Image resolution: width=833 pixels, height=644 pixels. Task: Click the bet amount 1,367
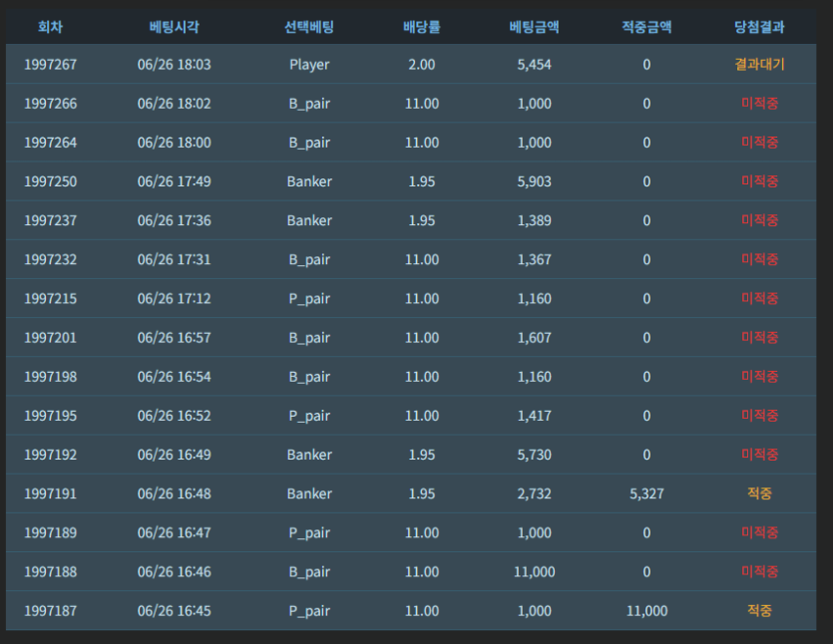534,259
